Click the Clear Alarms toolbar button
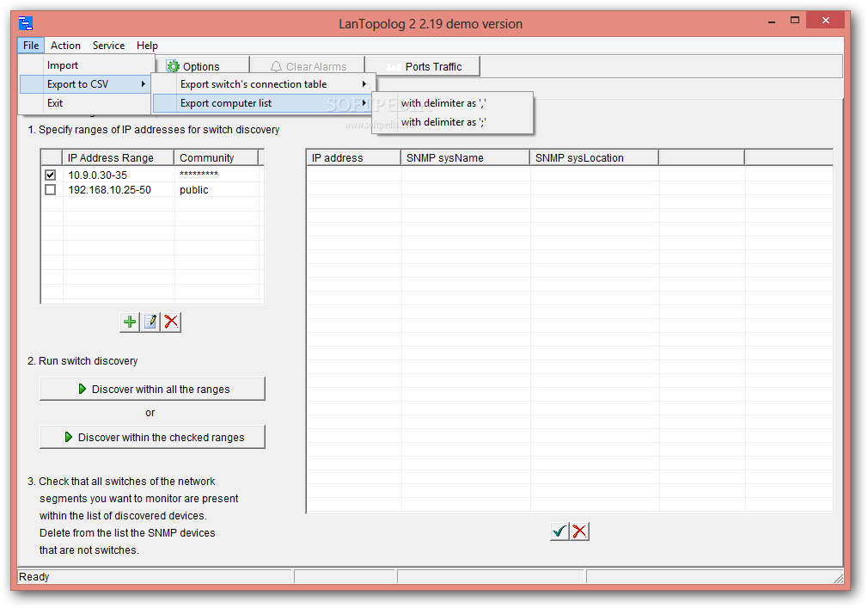868x608 pixels. (307, 66)
